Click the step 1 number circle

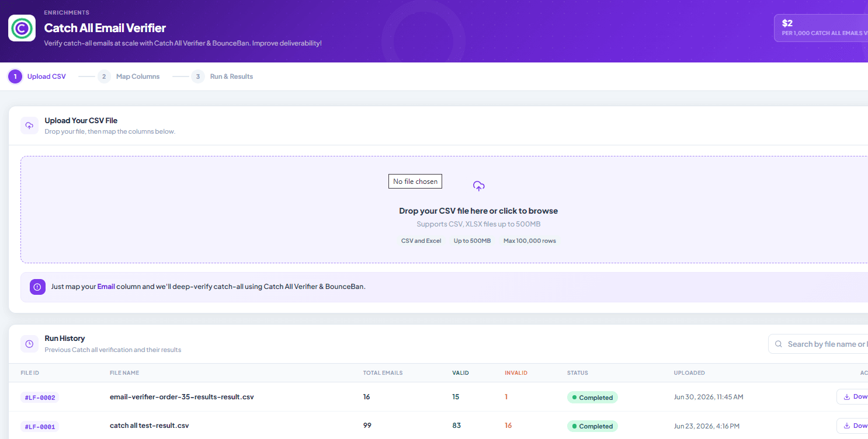coord(15,76)
